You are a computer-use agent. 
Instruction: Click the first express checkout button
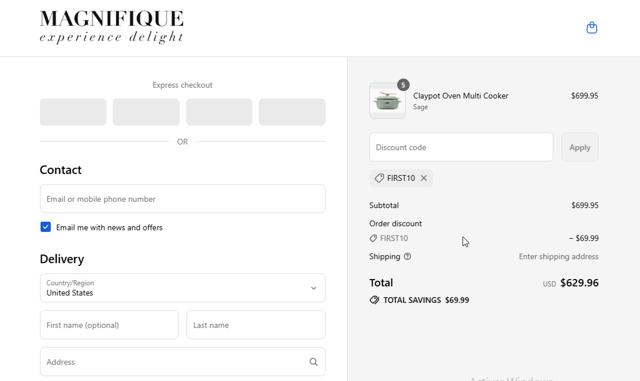click(x=73, y=112)
